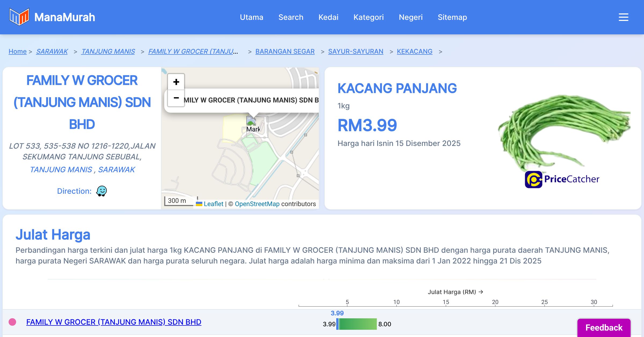
Task: Open the Search menu item
Action: coord(291,17)
